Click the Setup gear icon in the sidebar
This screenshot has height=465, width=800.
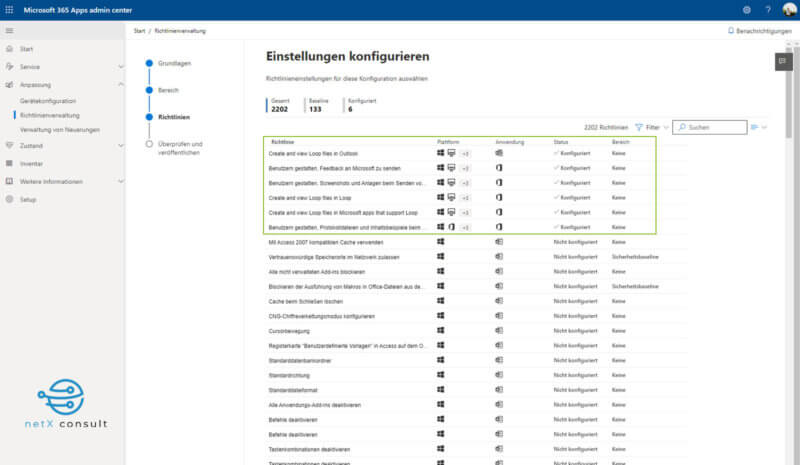[9, 199]
